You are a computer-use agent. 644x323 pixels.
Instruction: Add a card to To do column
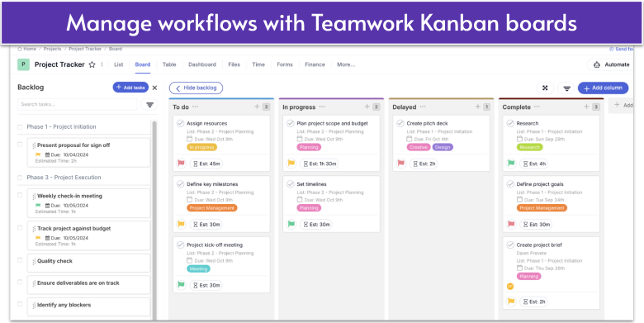click(257, 107)
